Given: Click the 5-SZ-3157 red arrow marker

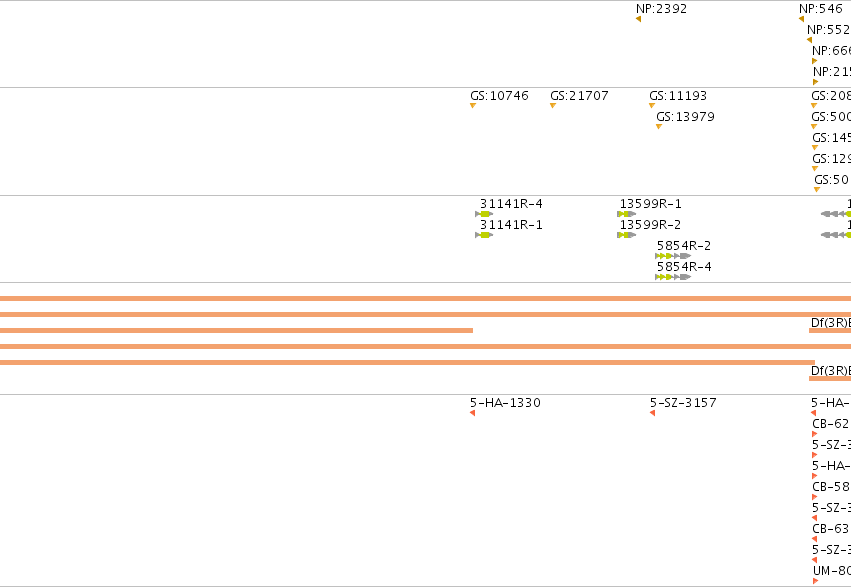Looking at the screenshot, I should point(652,413).
